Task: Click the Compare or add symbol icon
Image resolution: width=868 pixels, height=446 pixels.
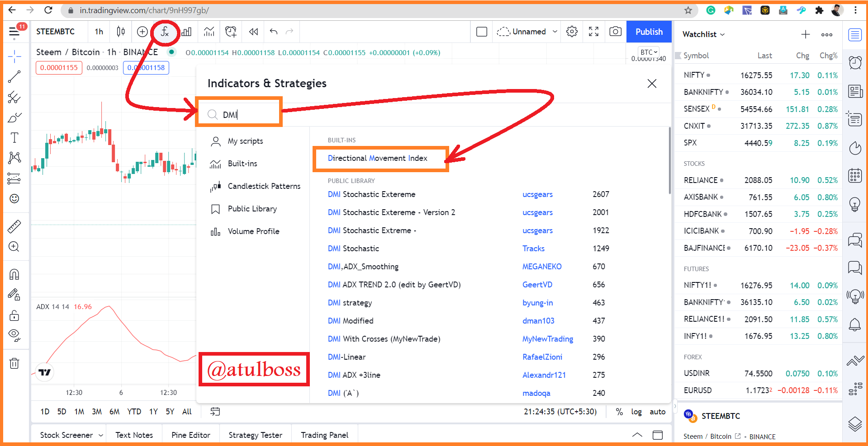Action: [x=142, y=32]
